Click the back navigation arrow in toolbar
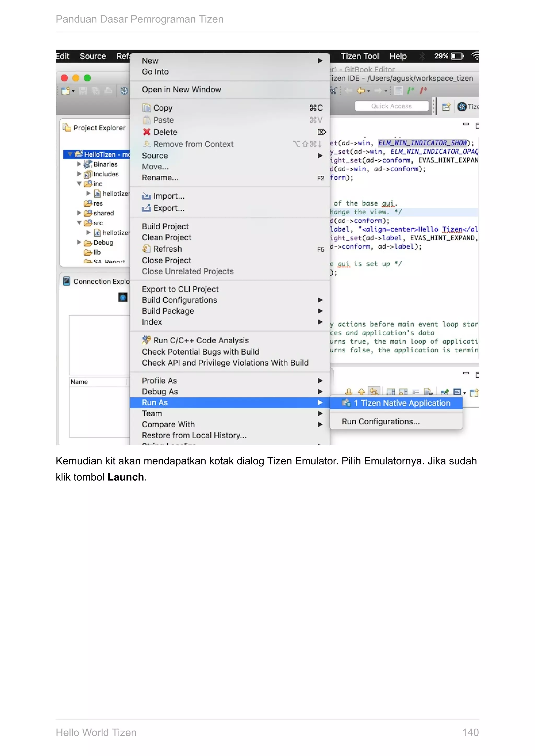 tap(361, 90)
